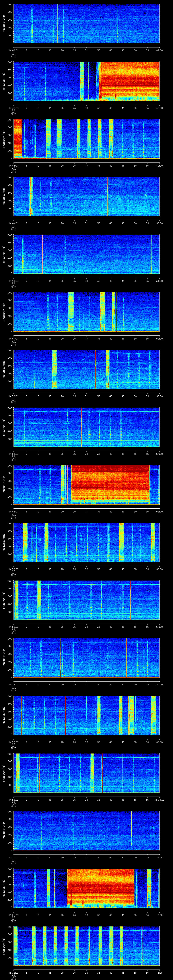Image resolution: width=173 pixels, height=980 pixels.
Task: Open the spectrogram starting at 14:56:00
Action: click(86, 600)
